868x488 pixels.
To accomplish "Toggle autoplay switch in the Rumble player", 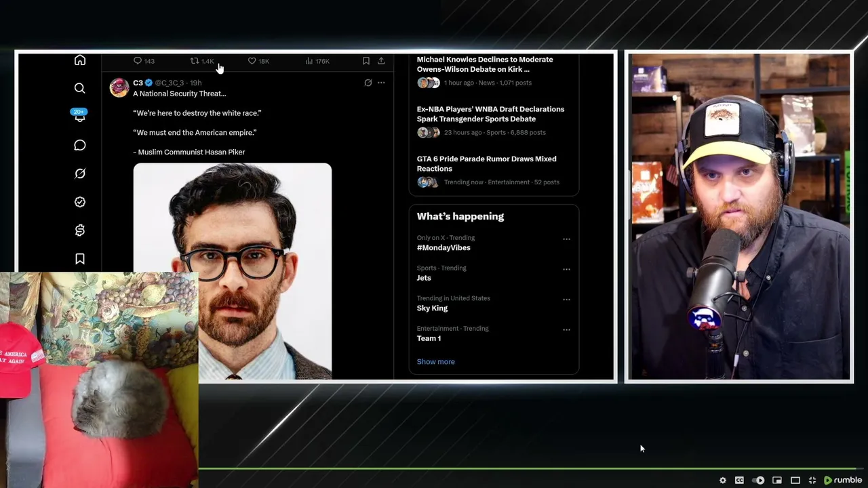I will coord(759,481).
